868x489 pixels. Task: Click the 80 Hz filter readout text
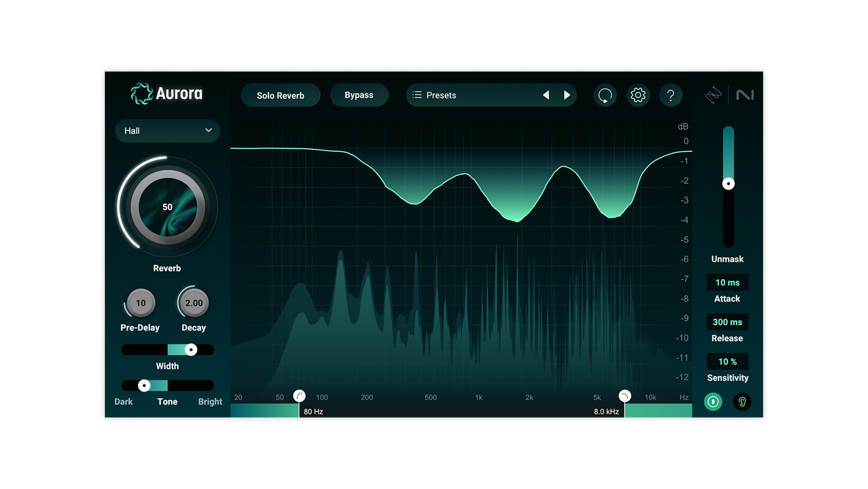(314, 411)
